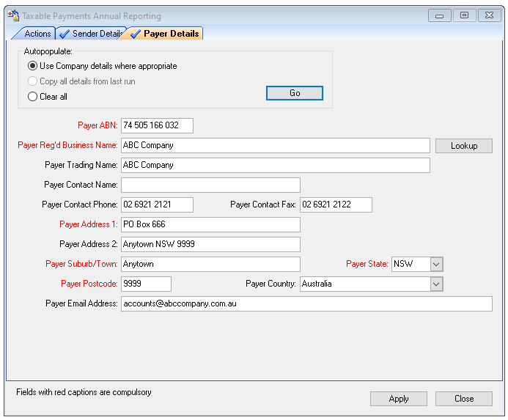Focus the Payer Contact Name field
Screen dimensions: 508x420
pos(210,185)
